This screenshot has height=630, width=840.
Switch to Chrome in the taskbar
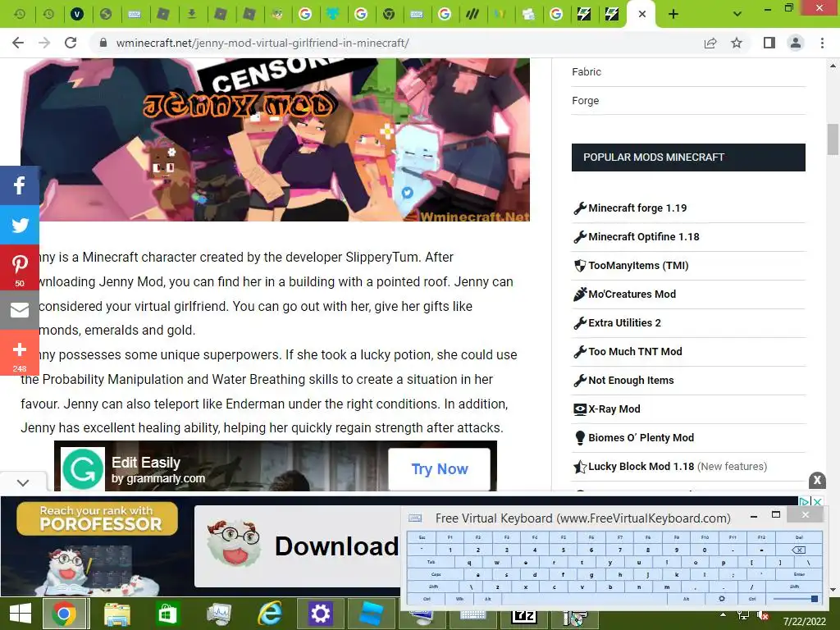(64, 614)
